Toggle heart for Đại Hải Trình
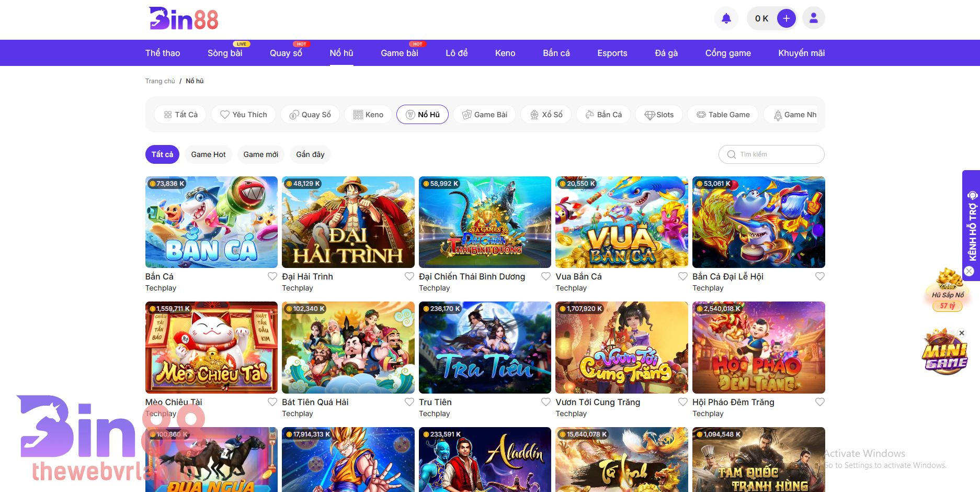The width and height of the screenshot is (980, 492). [409, 276]
